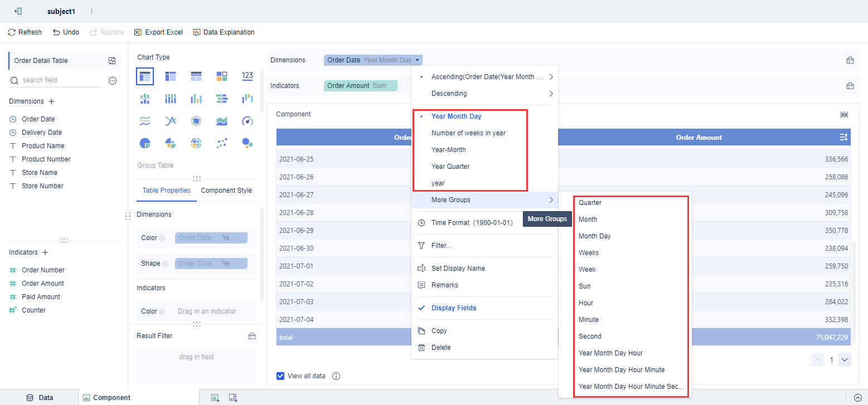Select the KPI 123 indicator chart type
The height and width of the screenshot is (405, 868).
(247, 75)
